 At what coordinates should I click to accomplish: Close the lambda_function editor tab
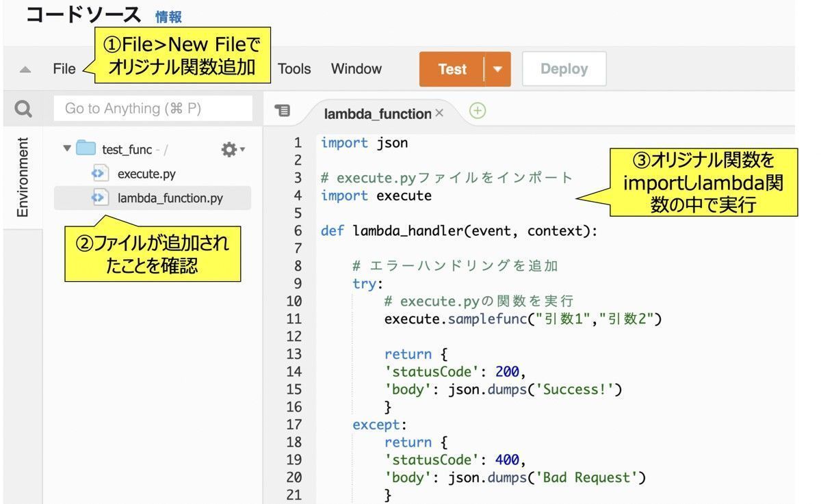tap(440, 112)
